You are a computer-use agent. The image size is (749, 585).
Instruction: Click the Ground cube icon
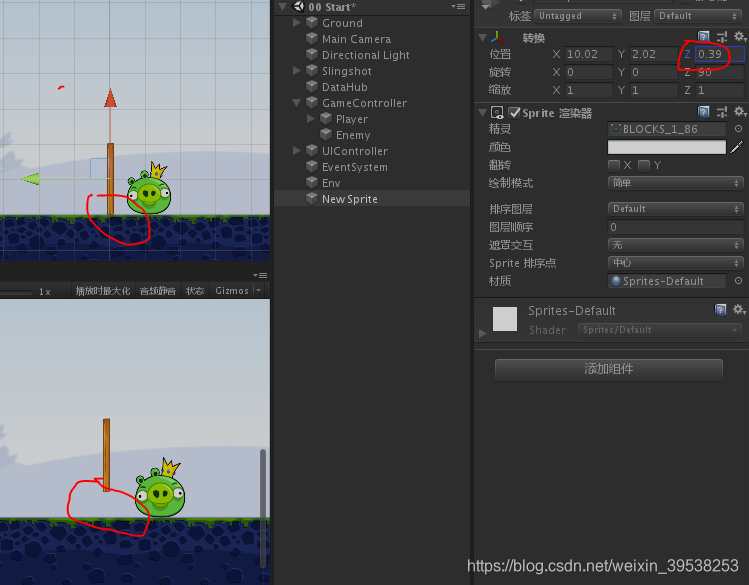pyautogui.click(x=312, y=22)
